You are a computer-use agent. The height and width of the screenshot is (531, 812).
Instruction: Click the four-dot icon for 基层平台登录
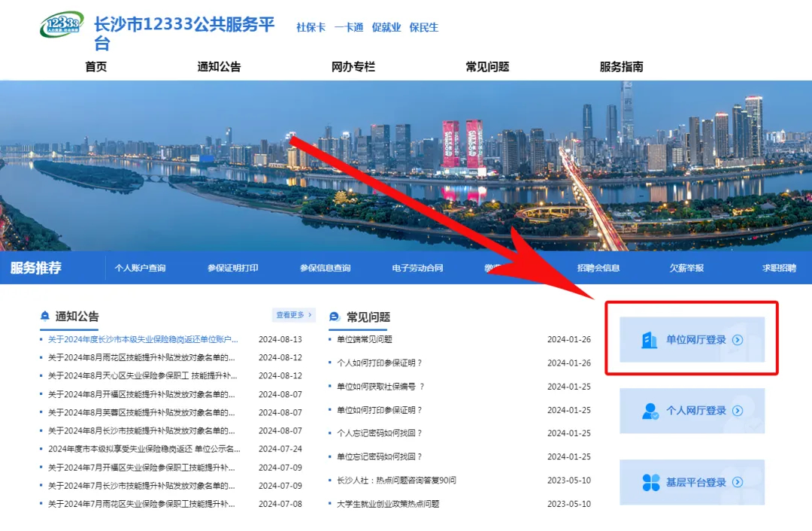(x=650, y=482)
